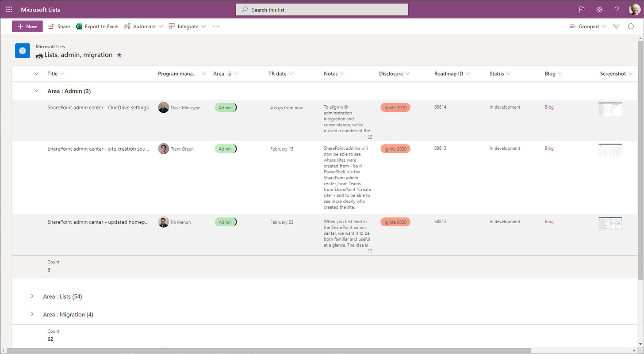
Task: Open the screenshot thumbnail on the OneDrive settings row
Action: 610,109
